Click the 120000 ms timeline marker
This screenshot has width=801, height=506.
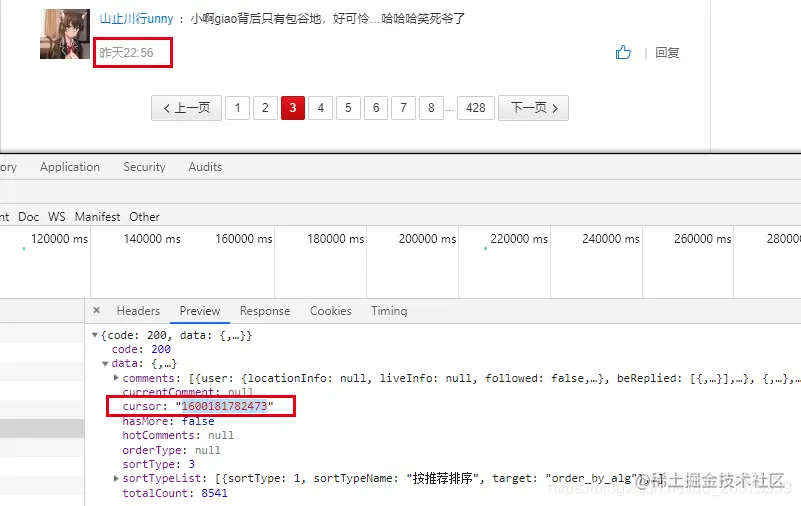pyautogui.click(x=59, y=239)
